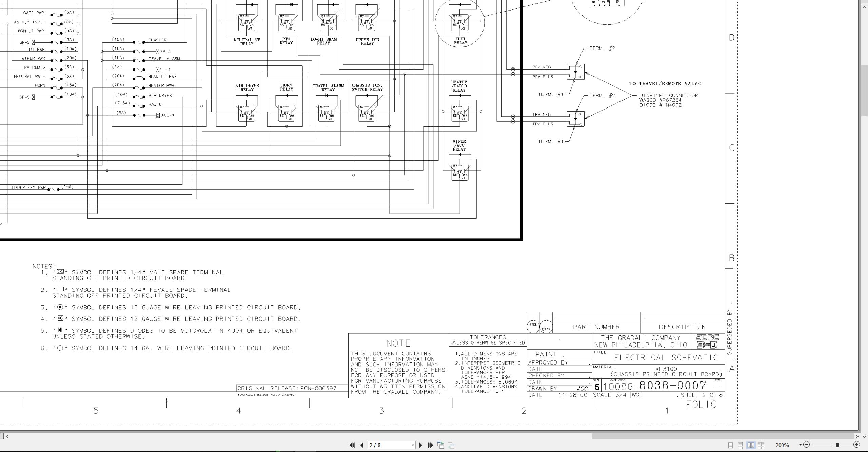
Task: Click the "REM NEG" wire label
Action: (541, 67)
